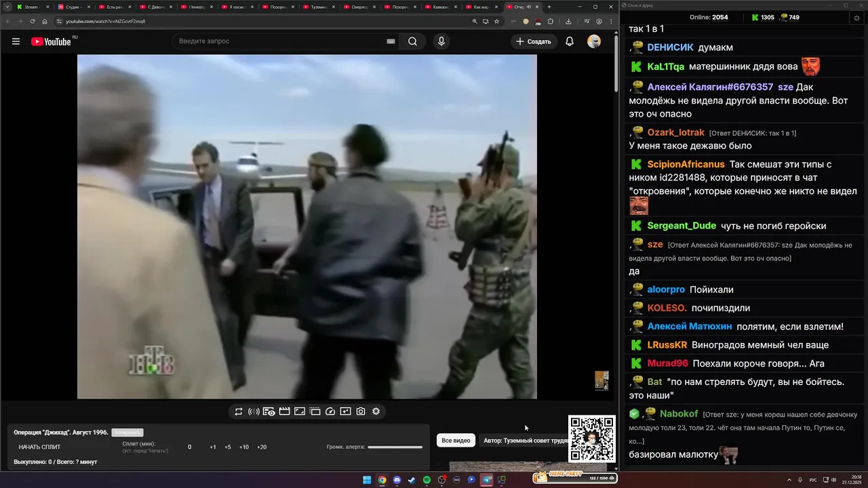Click the clapperboard icon below video
This screenshot has width=868, height=488.
point(284,411)
